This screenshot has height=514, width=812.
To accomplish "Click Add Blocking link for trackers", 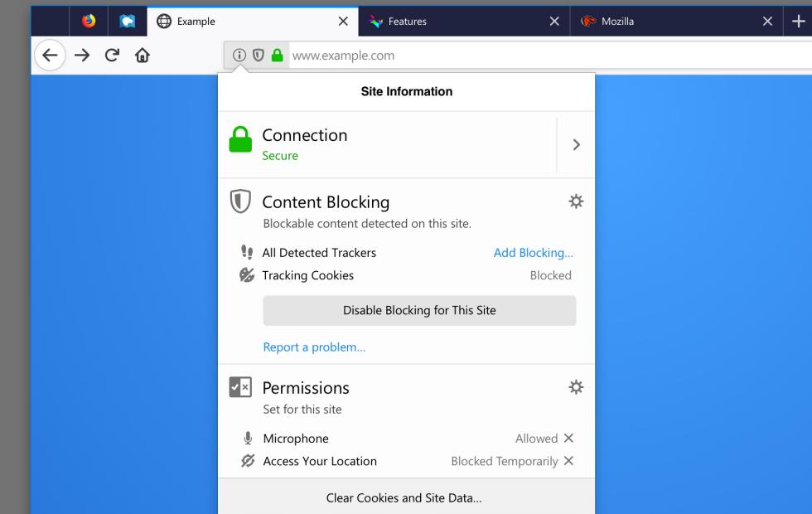I will point(533,253).
